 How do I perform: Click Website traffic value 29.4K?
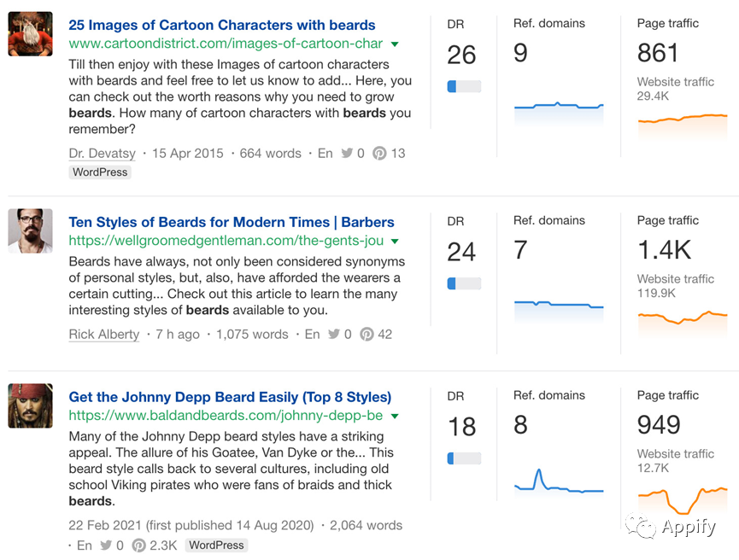click(x=654, y=96)
